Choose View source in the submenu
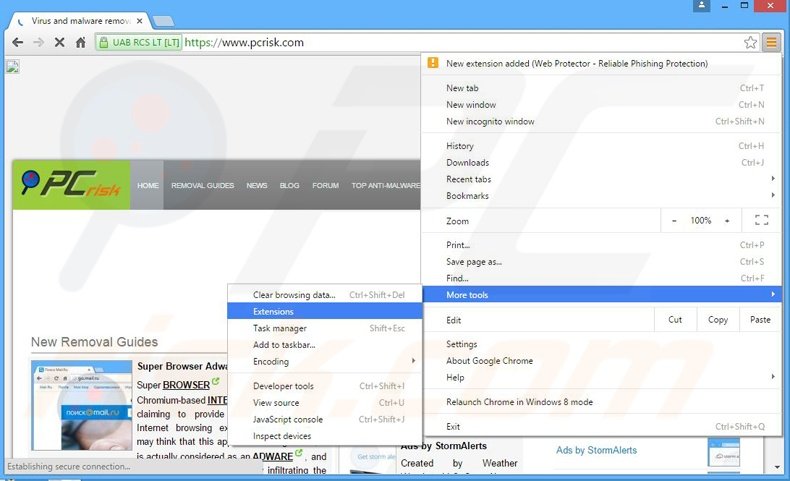Image resolution: width=790 pixels, height=481 pixels. (325, 402)
